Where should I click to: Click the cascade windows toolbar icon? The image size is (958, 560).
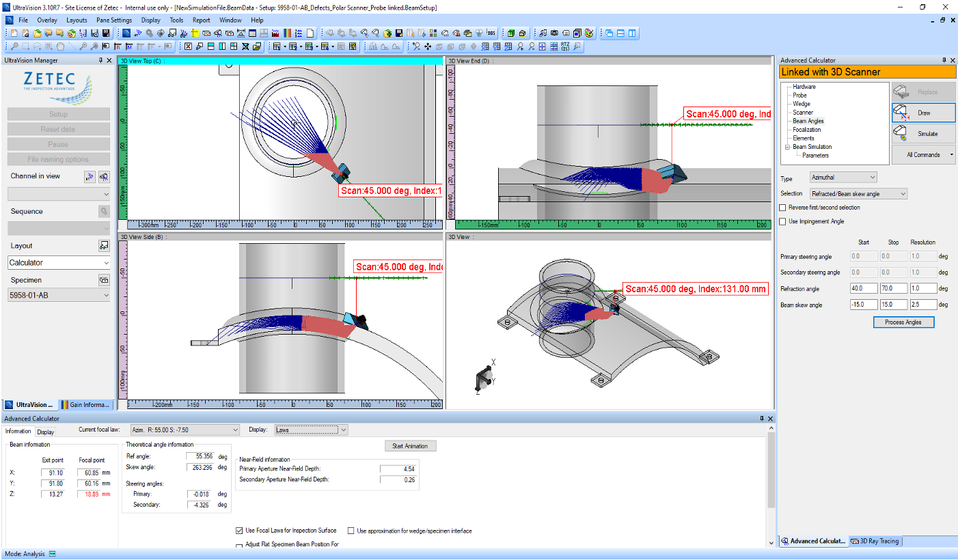610,33
